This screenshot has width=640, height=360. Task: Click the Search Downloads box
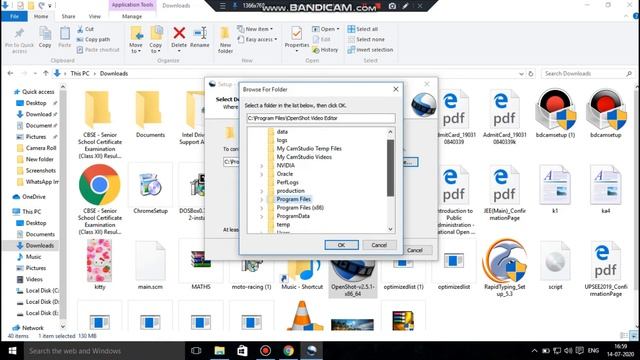point(588,73)
